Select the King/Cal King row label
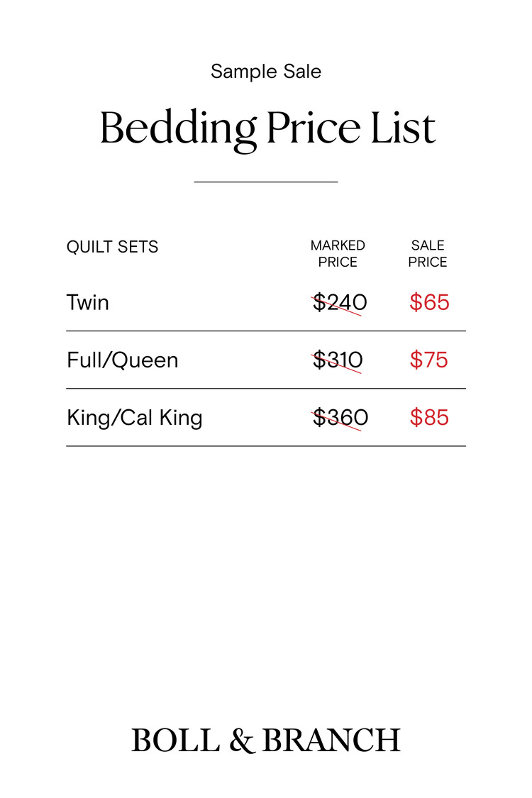Screen dimensions: 532x798 [135, 418]
